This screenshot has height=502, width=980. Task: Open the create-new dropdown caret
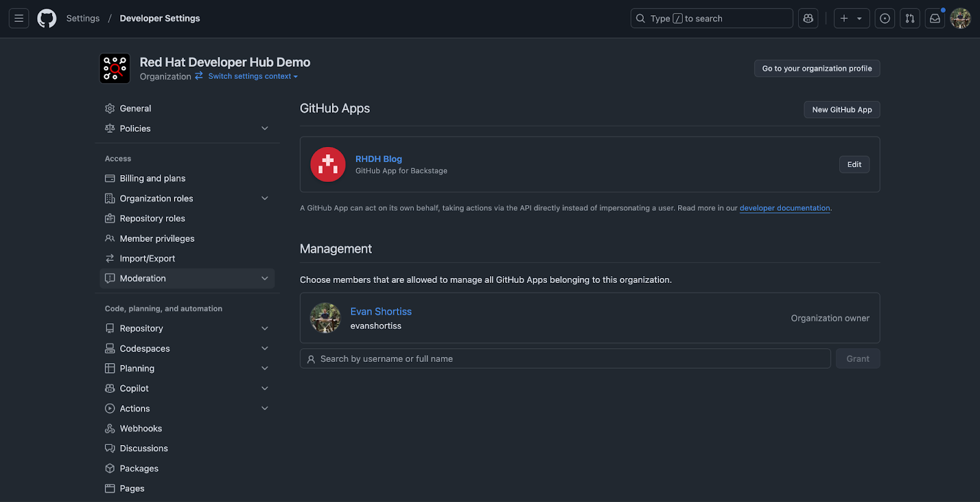point(859,18)
